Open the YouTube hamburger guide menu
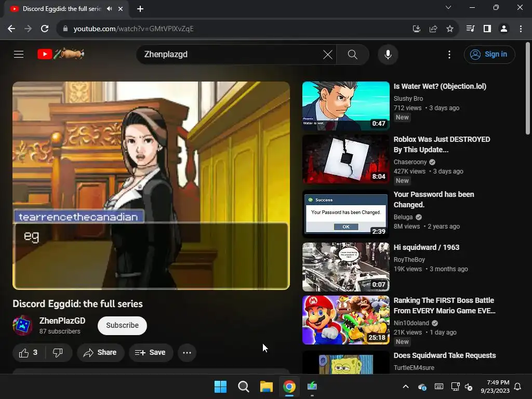This screenshot has width=532, height=399. point(19,54)
